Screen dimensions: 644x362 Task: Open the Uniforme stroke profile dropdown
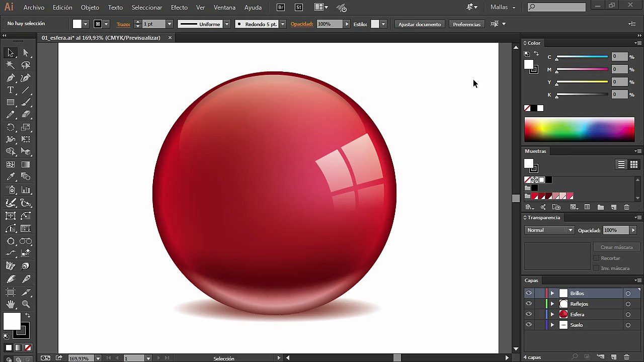pos(227,24)
